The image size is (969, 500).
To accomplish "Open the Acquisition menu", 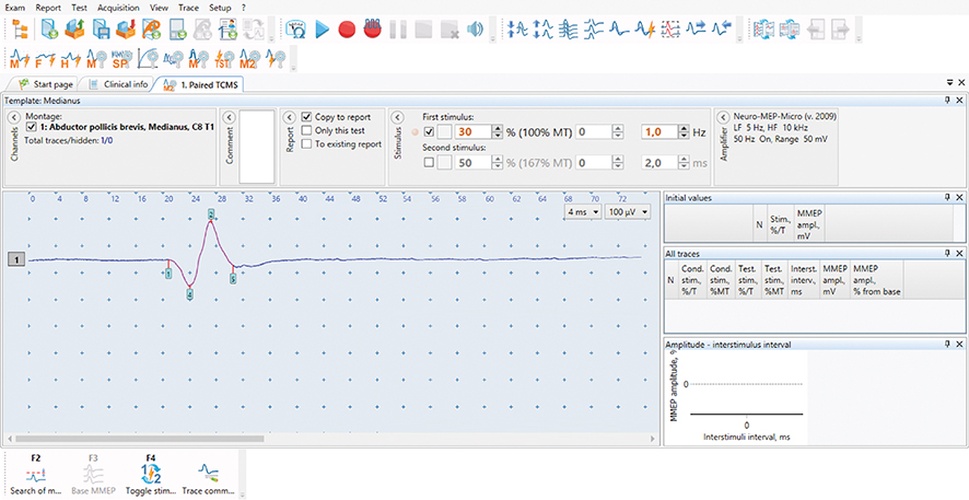I will (118, 7).
